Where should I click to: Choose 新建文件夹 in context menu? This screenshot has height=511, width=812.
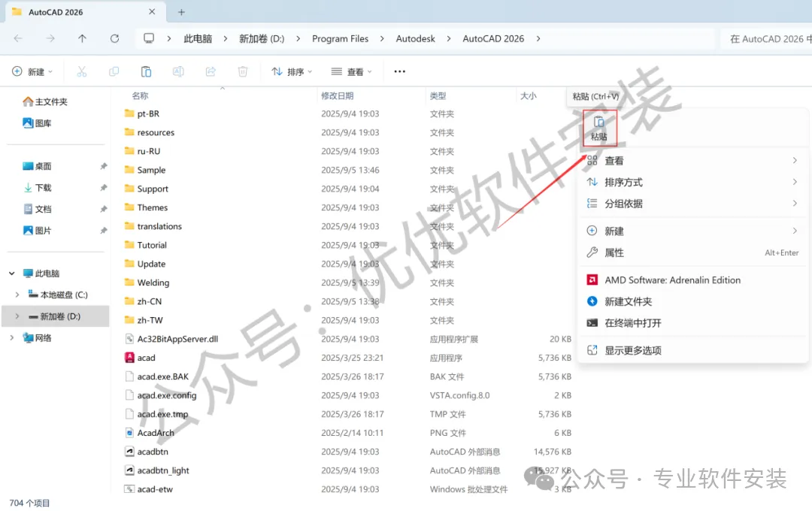pos(693,301)
